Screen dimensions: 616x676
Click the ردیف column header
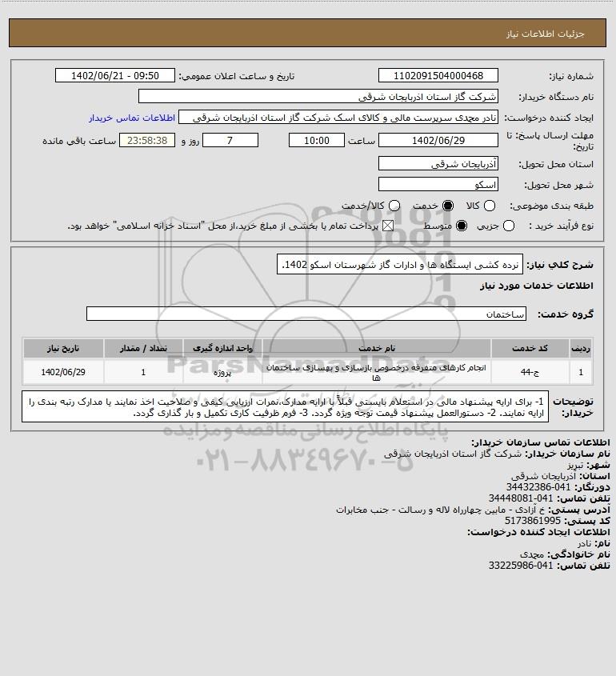(581, 348)
